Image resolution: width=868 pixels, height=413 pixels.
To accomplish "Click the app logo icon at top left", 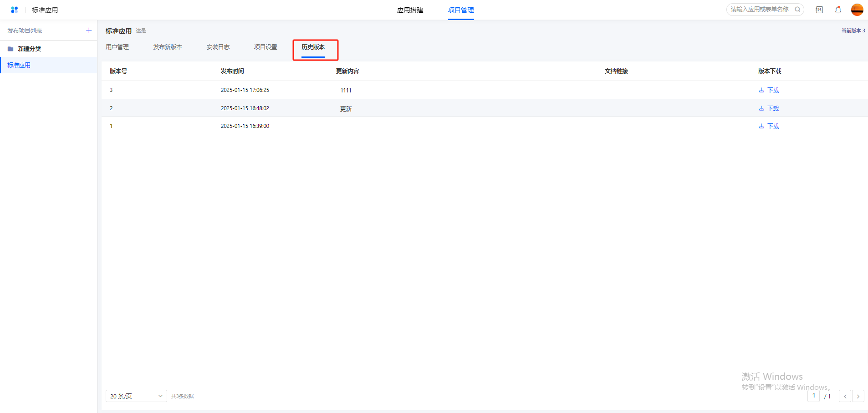I will coord(14,10).
